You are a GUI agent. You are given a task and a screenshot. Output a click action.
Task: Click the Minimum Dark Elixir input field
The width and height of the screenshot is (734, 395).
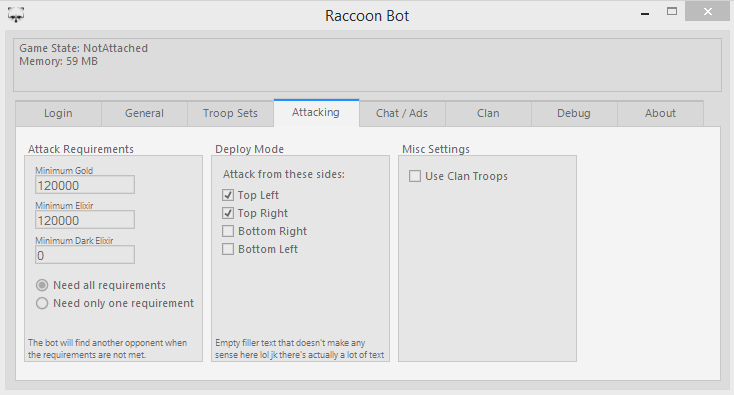click(85, 255)
